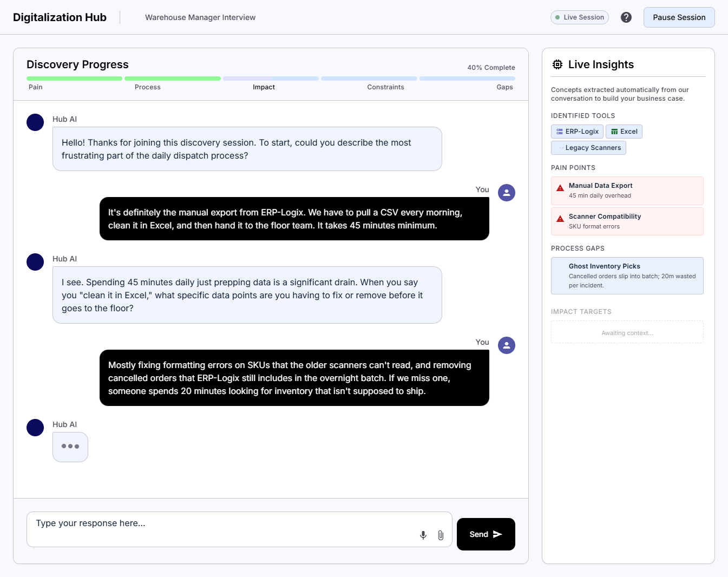Screen dimensions: 728x577
Task: Click the IDENTIFIED TOOLS heading
Action: coord(583,116)
